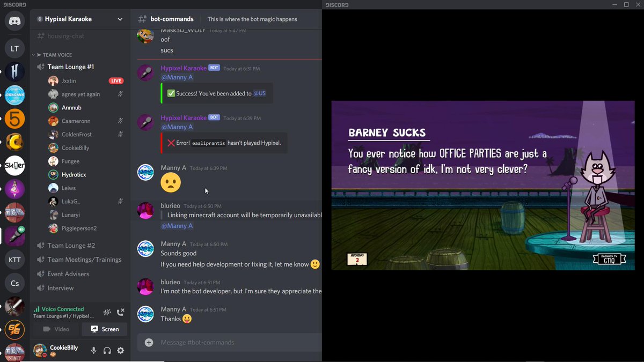Open the Cs server icon
The image size is (644, 362).
(14, 283)
